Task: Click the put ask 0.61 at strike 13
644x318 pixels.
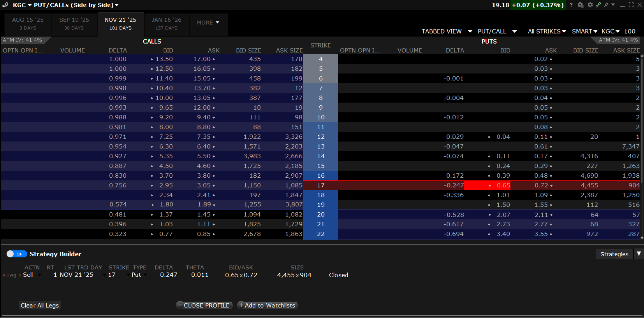Action: [x=541, y=147]
